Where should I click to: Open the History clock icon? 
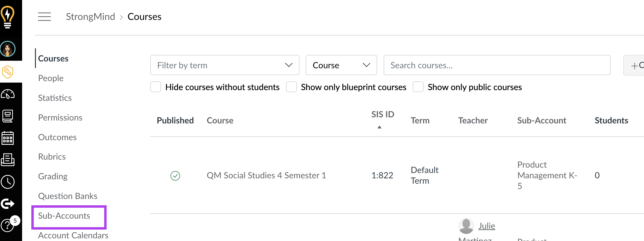[x=8, y=182]
